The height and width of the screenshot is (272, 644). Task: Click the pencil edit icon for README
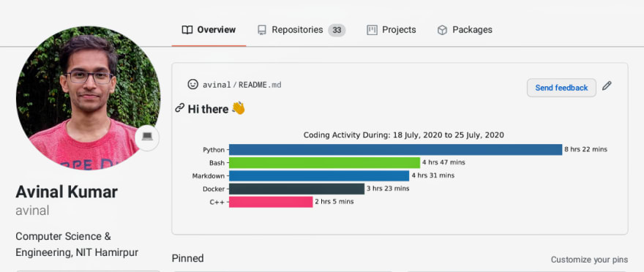[607, 86]
